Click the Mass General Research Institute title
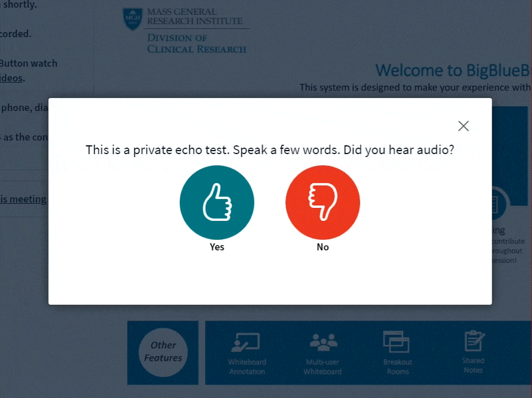 pos(194,17)
